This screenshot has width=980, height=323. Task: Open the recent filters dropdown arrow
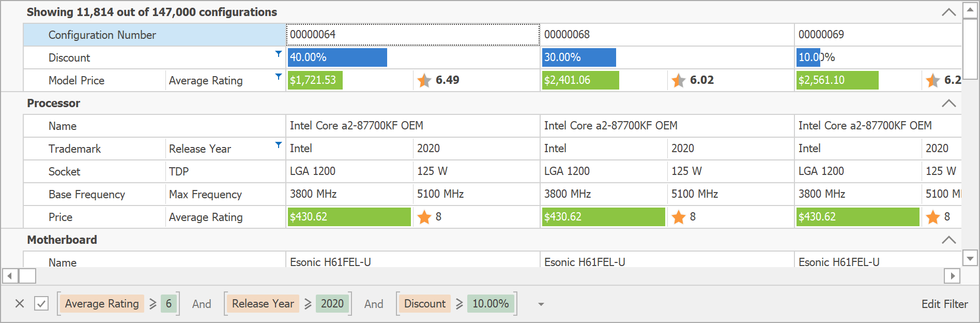pos(541,304)
